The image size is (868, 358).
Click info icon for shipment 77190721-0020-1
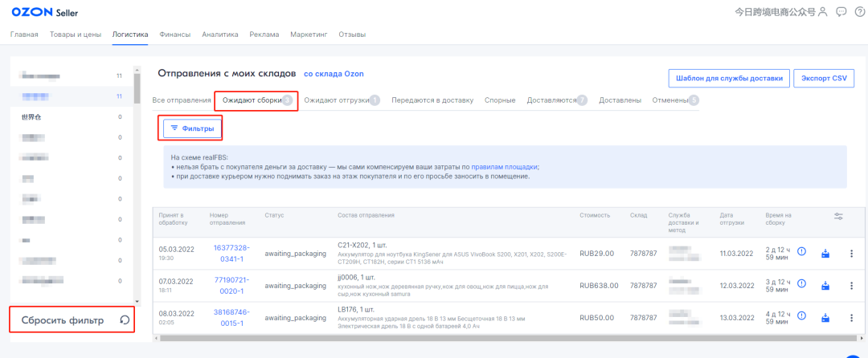(801, 284)
